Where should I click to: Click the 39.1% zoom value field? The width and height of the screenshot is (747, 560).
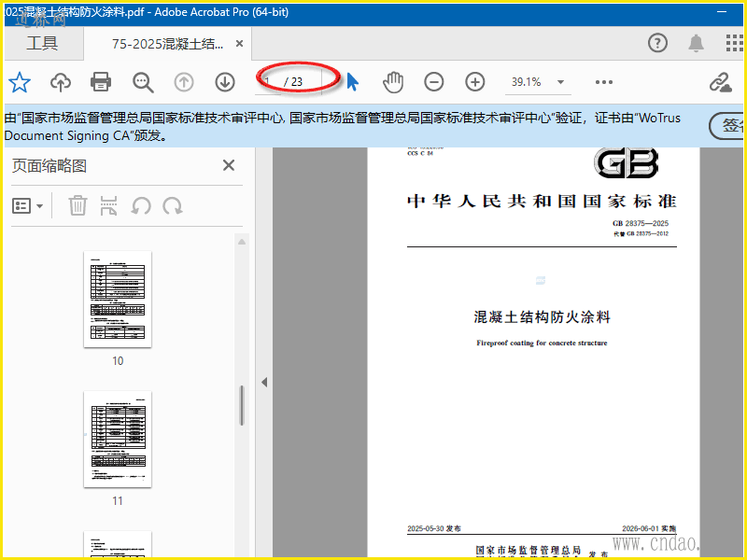pyautogui.click(x=526, y=82)
